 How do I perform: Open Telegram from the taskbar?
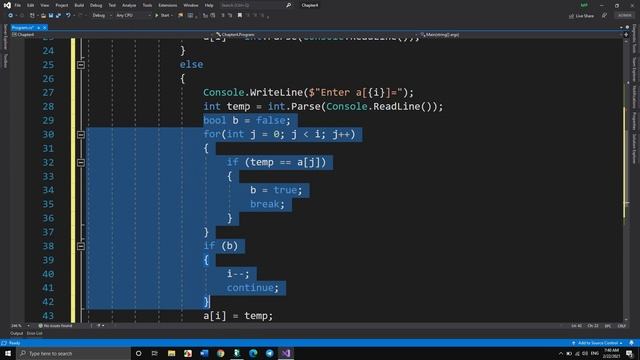coord(269,353)
